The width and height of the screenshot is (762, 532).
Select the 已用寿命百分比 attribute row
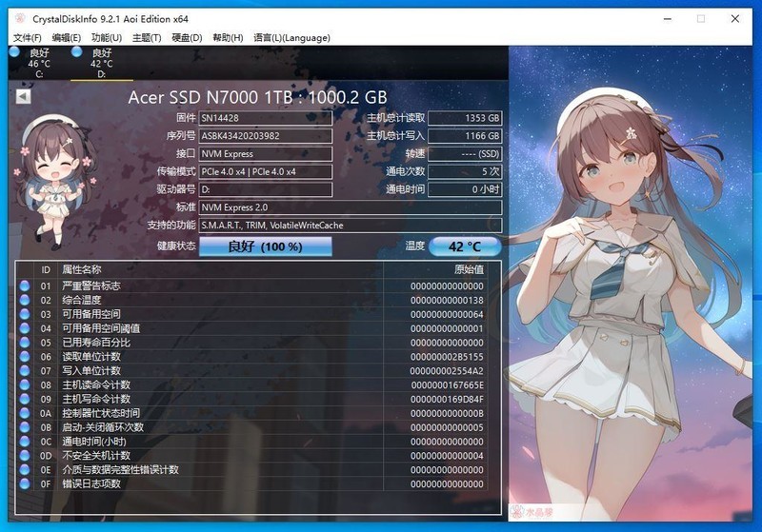click(x=251, y=343)
